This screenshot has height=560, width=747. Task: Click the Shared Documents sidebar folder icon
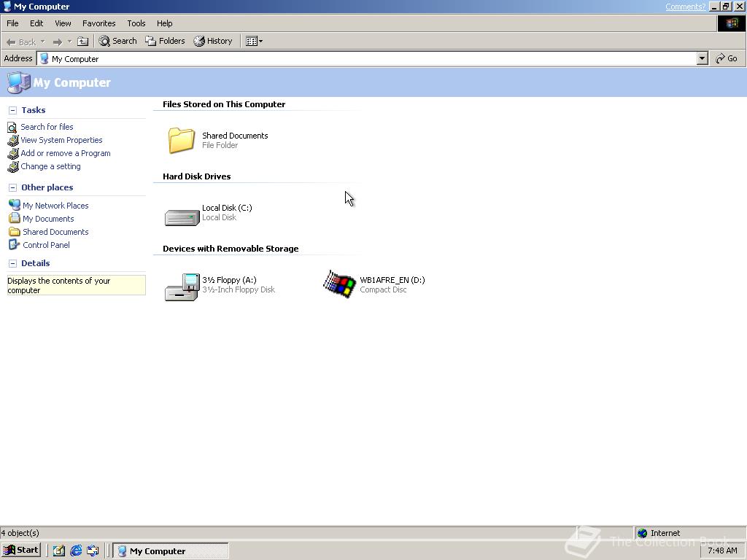tap(15, 232)
